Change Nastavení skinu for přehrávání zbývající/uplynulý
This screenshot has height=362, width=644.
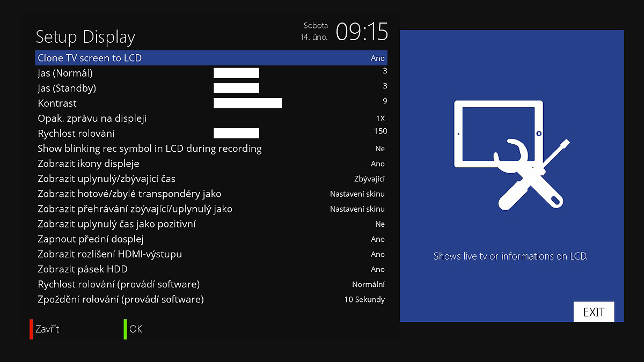click(x=357, y=209)
